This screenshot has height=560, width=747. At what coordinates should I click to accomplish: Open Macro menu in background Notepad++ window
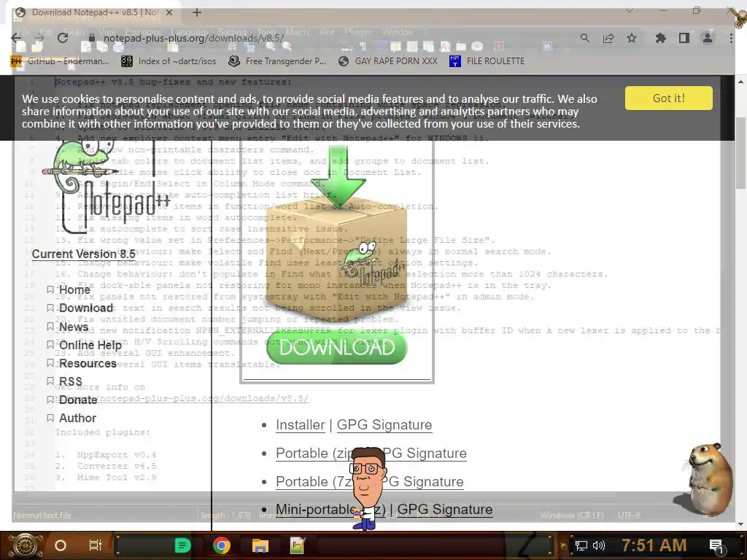tap(298, 32)
